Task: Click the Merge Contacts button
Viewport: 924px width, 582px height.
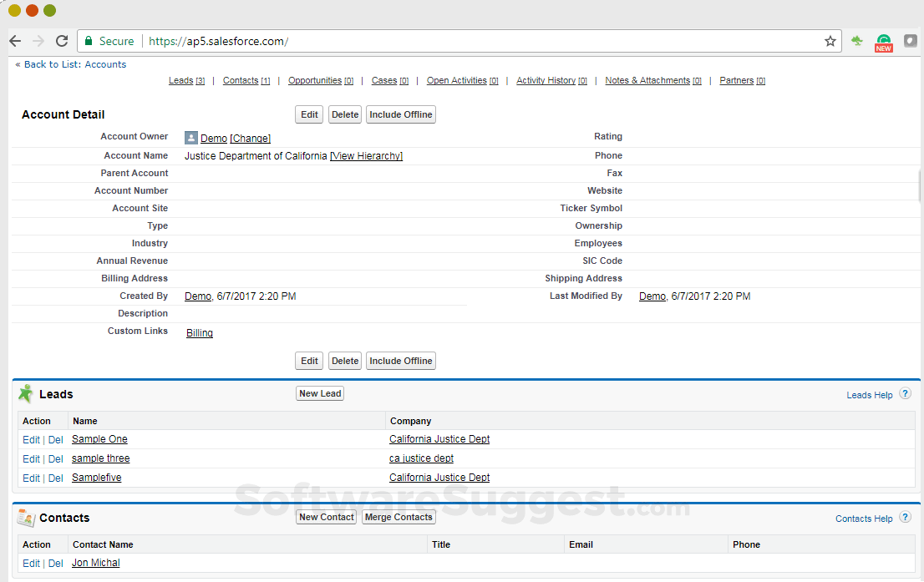Action: click(x=399, y=517)
